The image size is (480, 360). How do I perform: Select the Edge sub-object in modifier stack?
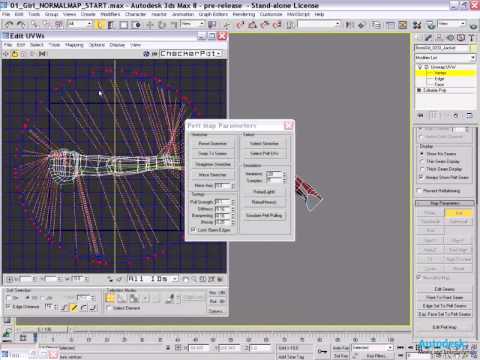click(x=439, y=79)
